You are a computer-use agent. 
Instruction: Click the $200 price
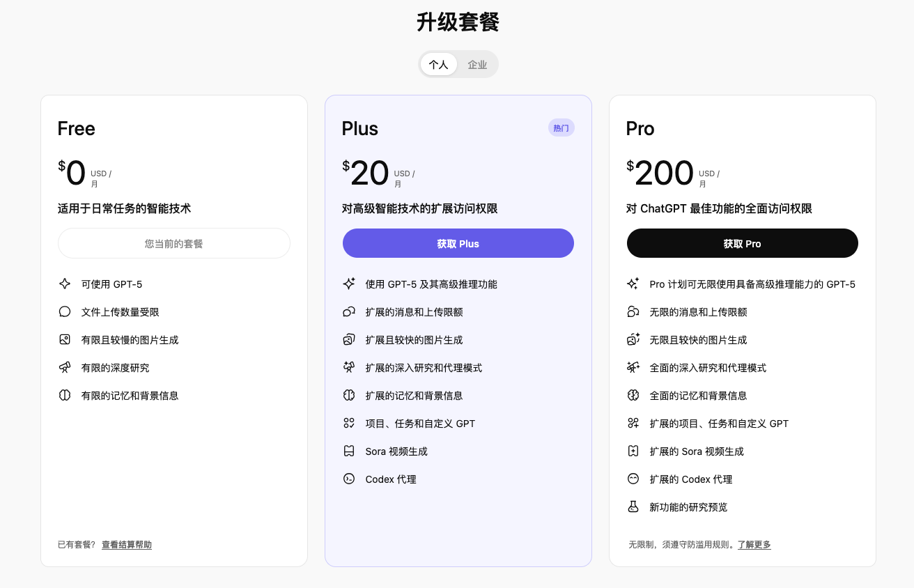coord(660,173)
